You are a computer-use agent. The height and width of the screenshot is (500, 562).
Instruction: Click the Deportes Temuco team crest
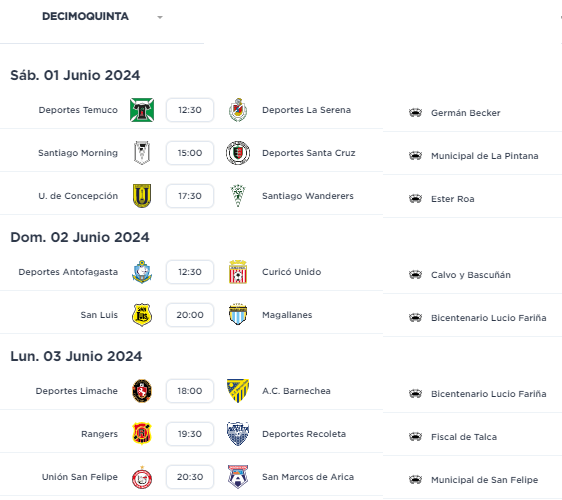click(142, 110)
